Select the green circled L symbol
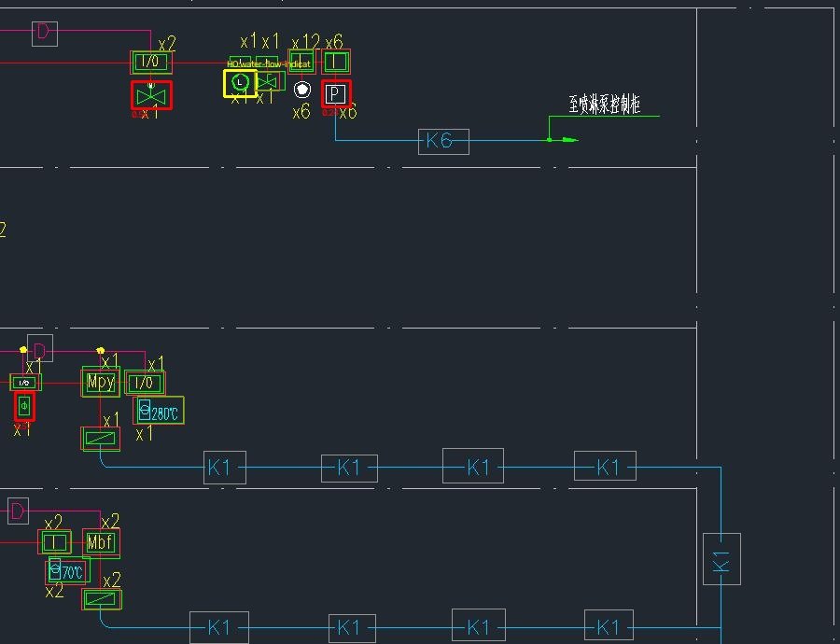The height and width of the screenshot is (644, 840). [x=240, y=83]
